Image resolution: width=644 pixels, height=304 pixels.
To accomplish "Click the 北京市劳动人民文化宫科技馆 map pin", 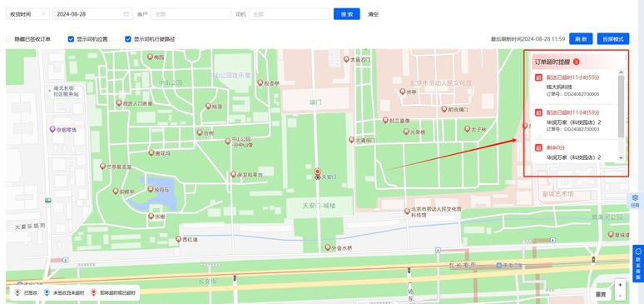I will (x=407, y=211).
